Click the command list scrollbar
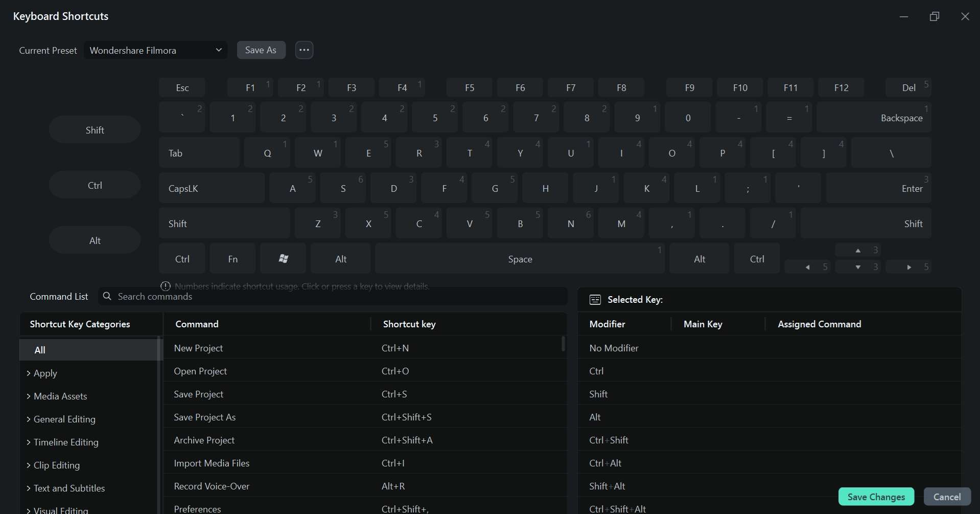The height and width of the screenshot is (514, 980). [x=563, y=344]
